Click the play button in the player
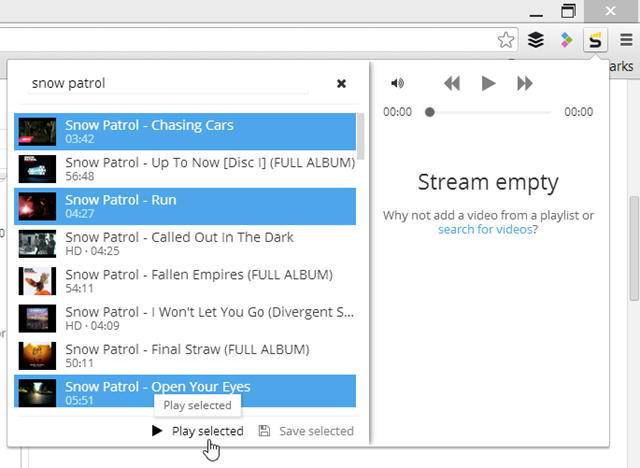Image resolution: width=640 pixels, height=468 pixels. [x=488, y=83]
